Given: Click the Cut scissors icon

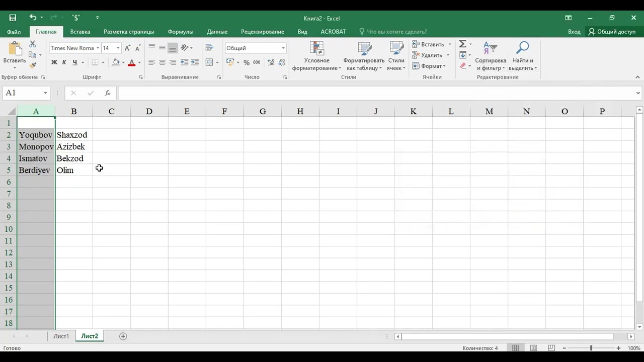Looking at the screenshot, I should pyautogui.click(x=33, y=44).
